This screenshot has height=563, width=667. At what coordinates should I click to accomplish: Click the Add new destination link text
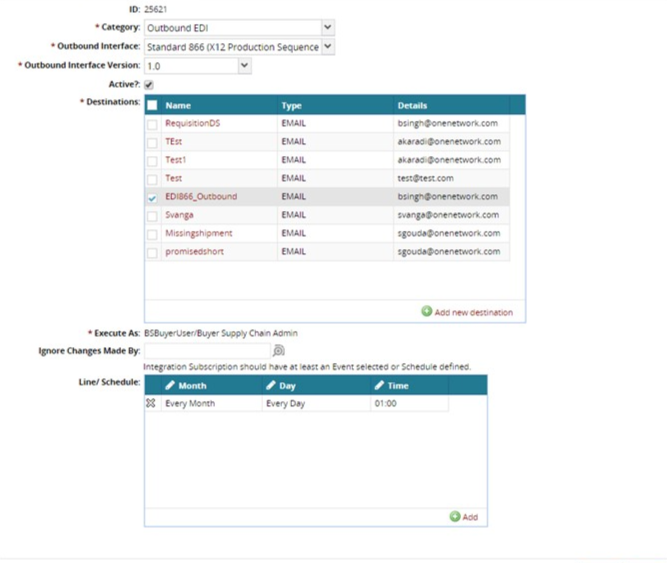pos(473,313)
